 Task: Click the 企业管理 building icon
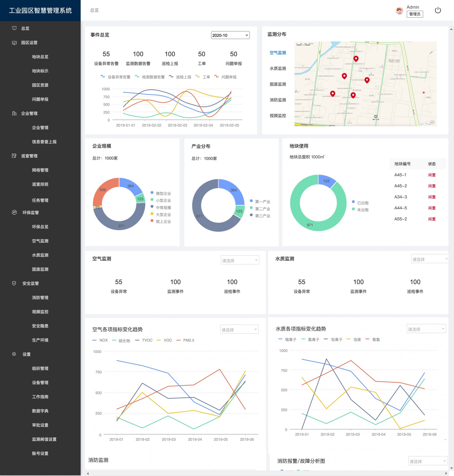pos(14,113)
